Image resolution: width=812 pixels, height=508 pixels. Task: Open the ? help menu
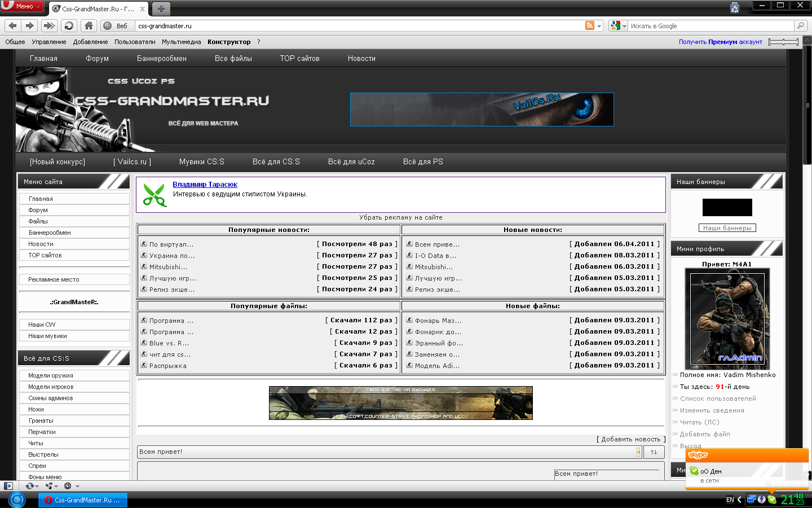259,42
